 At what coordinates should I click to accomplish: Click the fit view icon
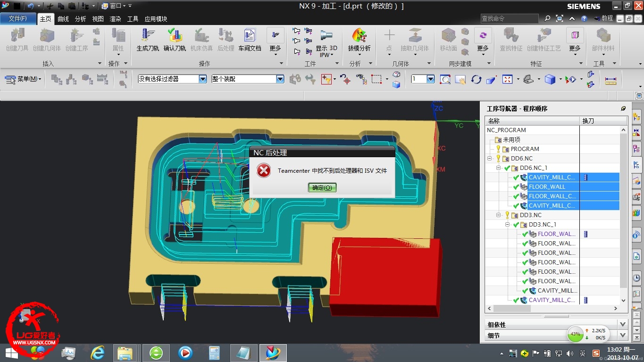pyautogui.click(x=507, y=79)
